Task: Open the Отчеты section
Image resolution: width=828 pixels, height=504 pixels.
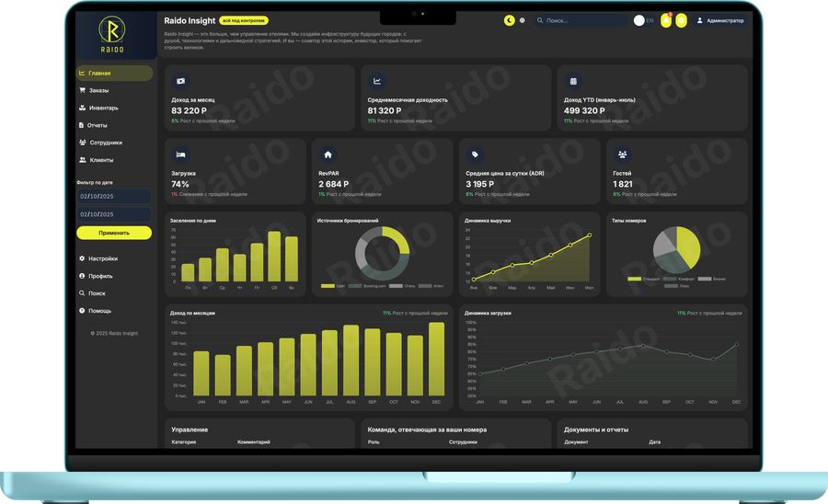Action: pyautogui.click(x=98, y=125)
